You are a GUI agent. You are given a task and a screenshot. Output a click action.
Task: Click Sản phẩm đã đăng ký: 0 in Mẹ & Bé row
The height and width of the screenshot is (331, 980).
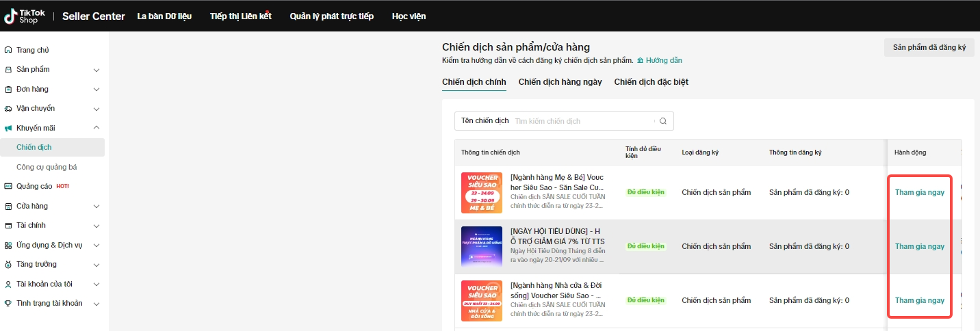tap(809, 192)
